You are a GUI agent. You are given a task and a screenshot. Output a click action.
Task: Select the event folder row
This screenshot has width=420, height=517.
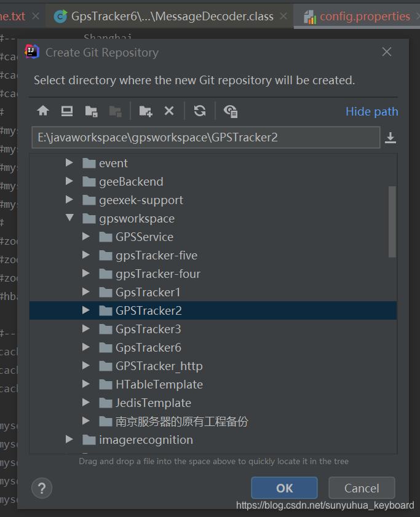pos(213,163)
